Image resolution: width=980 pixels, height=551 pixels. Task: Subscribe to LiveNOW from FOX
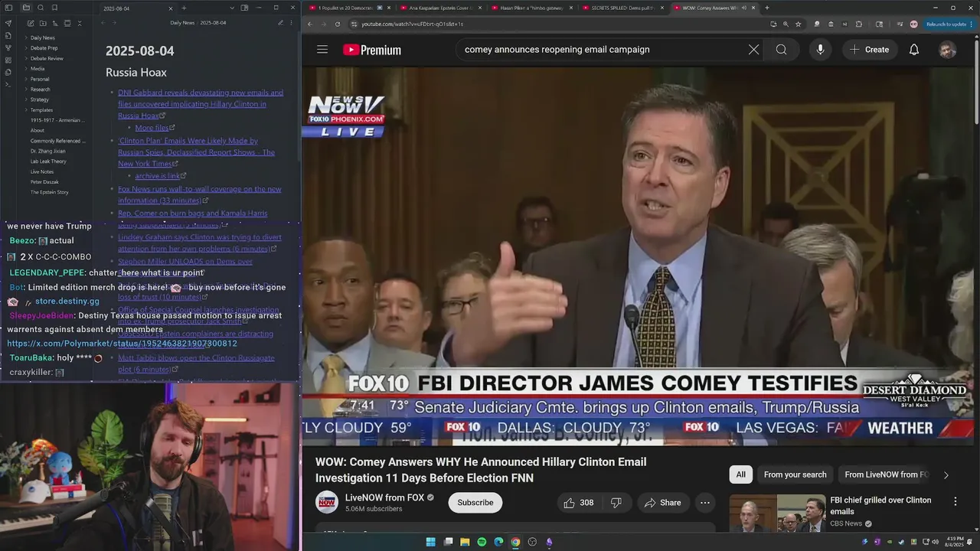click(475, 503)
